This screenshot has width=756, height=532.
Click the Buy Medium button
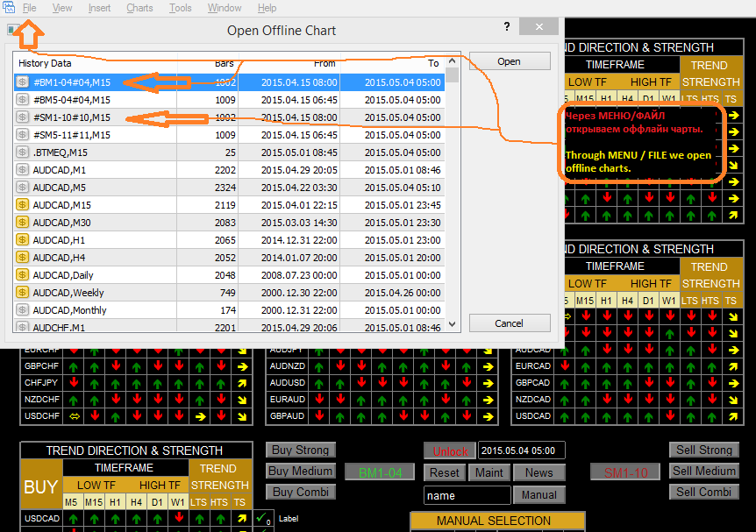[x=300, y=471]
